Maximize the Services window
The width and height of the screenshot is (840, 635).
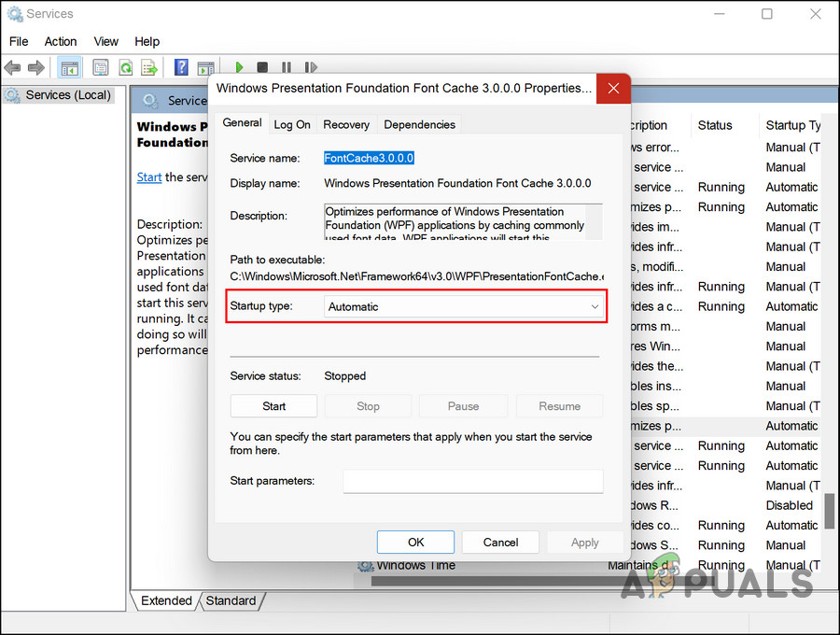[766, 14]
